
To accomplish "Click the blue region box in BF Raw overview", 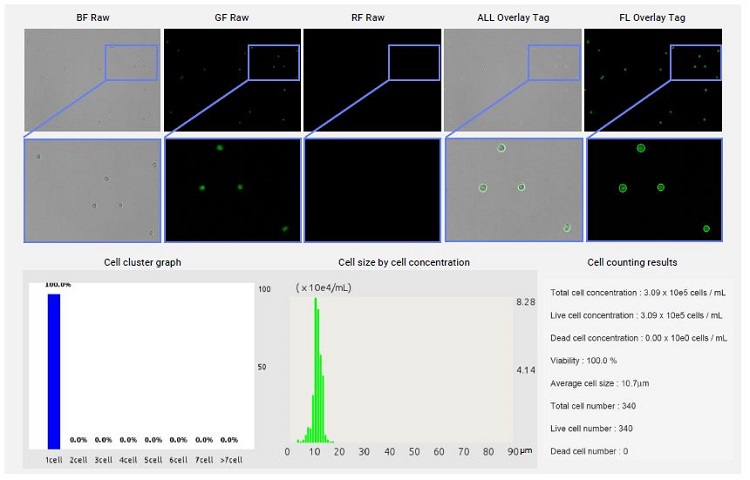I will point(131,63).
